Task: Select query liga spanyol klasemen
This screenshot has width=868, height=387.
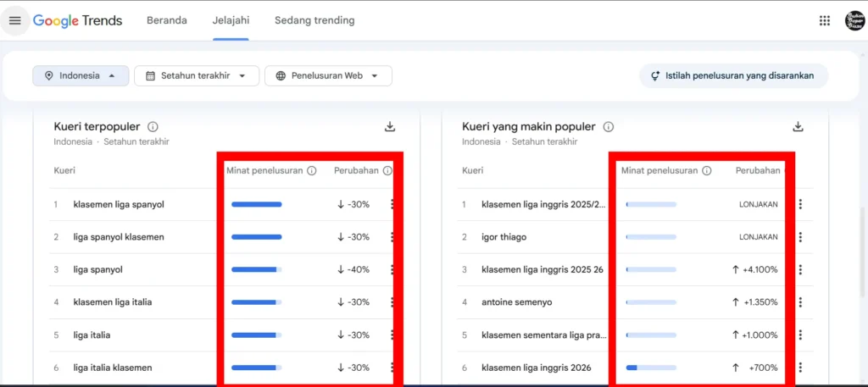Action: point(119,237)
